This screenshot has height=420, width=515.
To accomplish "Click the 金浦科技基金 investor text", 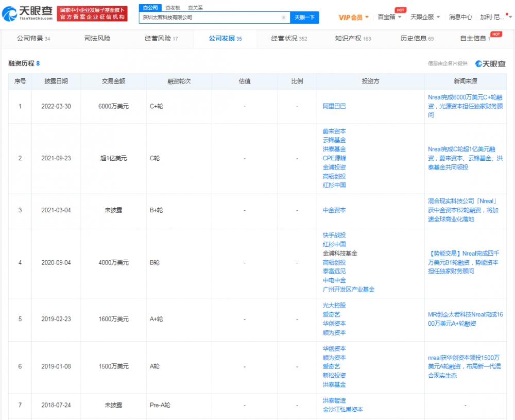I will click(x=340, y=254).
